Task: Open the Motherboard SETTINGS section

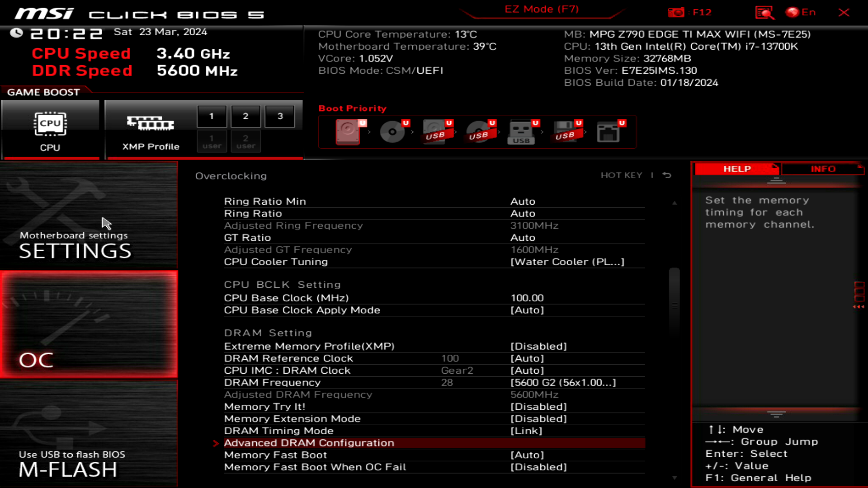Action: pyautogui.click(x=89, y=216)
